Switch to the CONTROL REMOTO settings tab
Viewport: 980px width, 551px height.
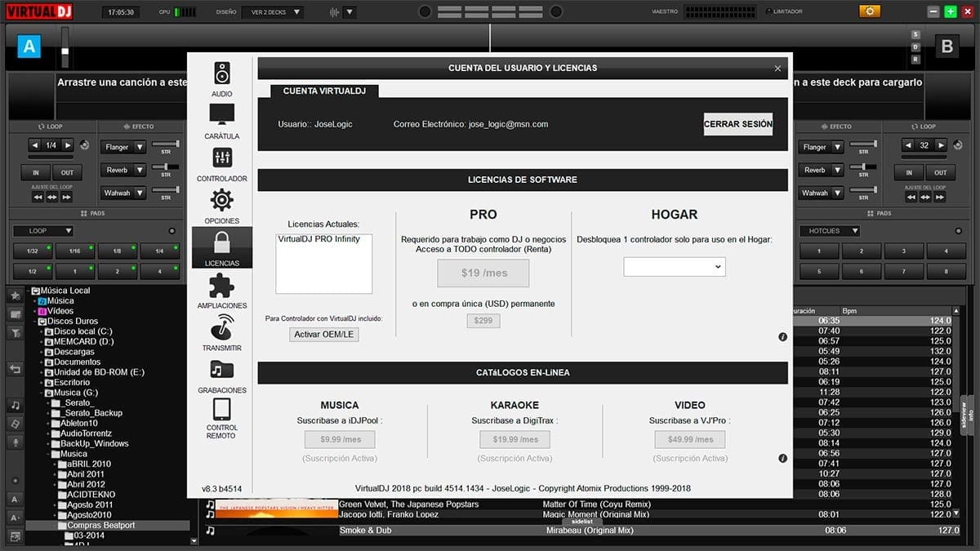pyautogui.click(x=221, y=419)
